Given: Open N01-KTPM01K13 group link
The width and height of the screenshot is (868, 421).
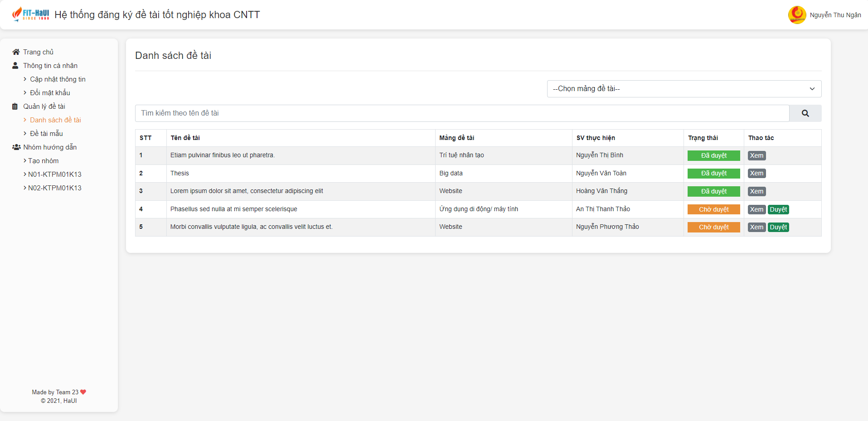Looking at the screenshot, I should [55, 174].
